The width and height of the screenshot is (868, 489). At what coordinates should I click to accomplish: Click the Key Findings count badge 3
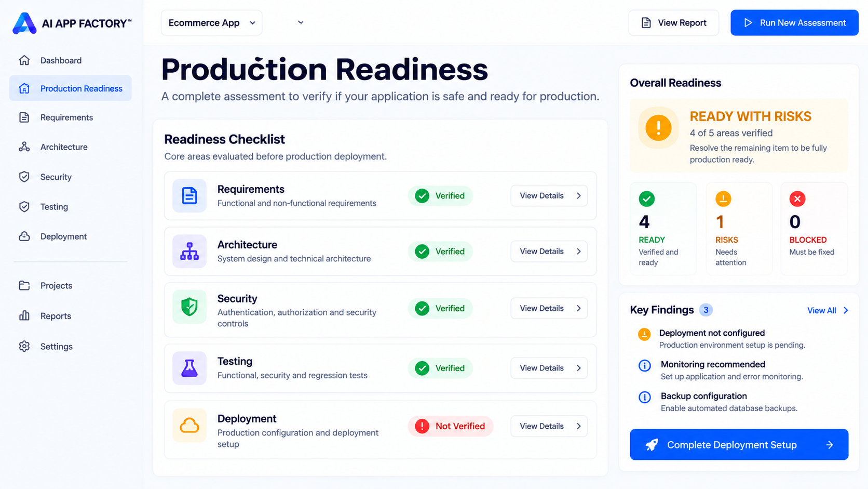706,310
